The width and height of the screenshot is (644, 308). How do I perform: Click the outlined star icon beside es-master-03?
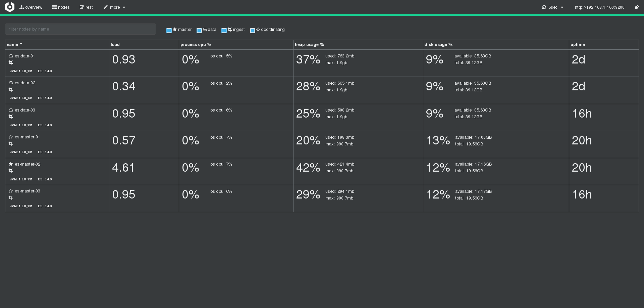11,191
